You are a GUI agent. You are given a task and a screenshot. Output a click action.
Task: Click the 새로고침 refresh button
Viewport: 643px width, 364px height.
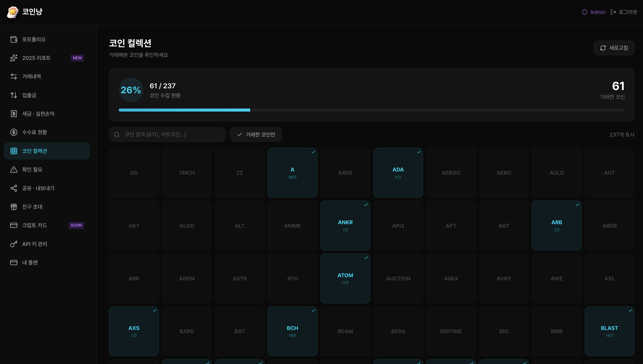pyautogui.click(x=614, y=48)
